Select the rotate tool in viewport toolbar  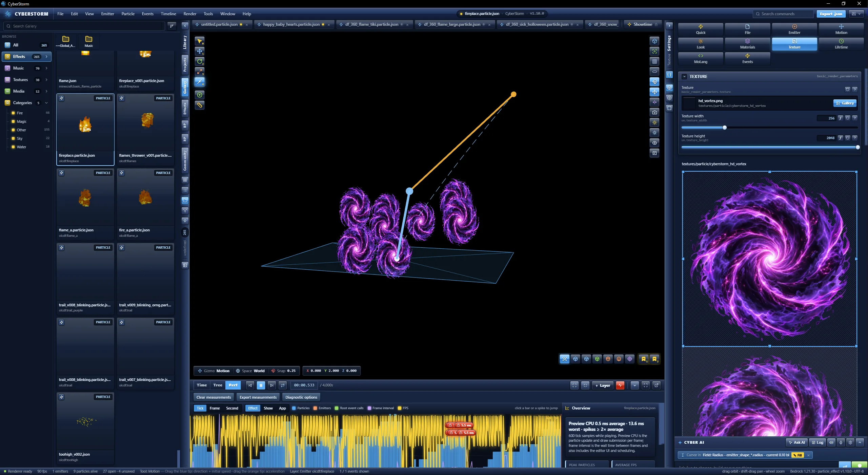pos(200,61)
